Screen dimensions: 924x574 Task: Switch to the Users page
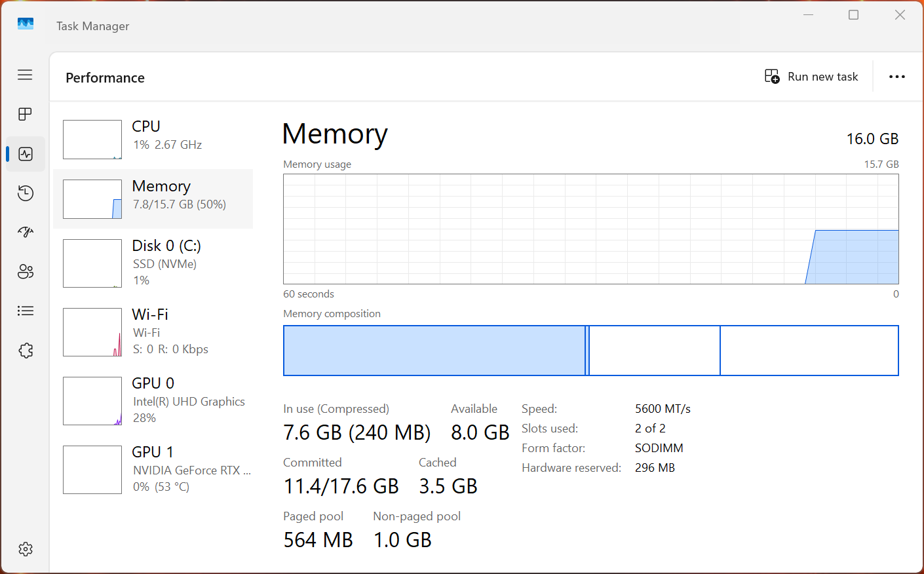pyautogui.click(x=26, y=271)
